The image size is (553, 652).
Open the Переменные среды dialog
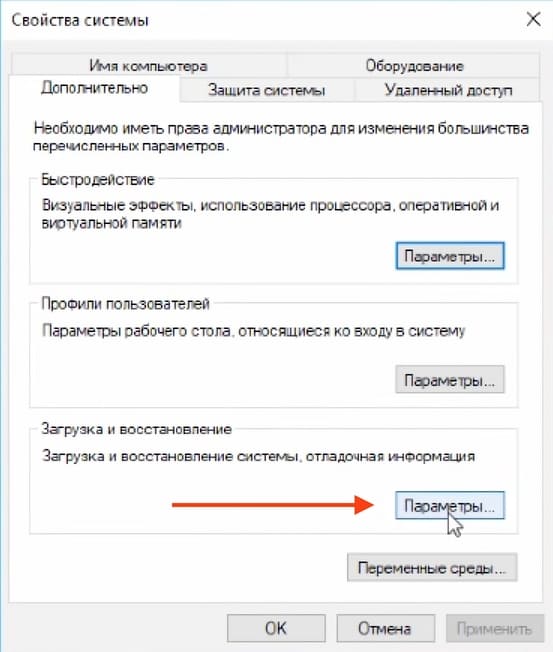click(x=432, y=568)
